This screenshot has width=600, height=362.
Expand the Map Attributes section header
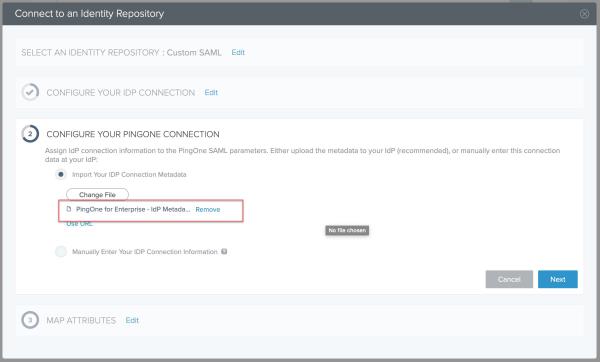click(x=81, y=320)
